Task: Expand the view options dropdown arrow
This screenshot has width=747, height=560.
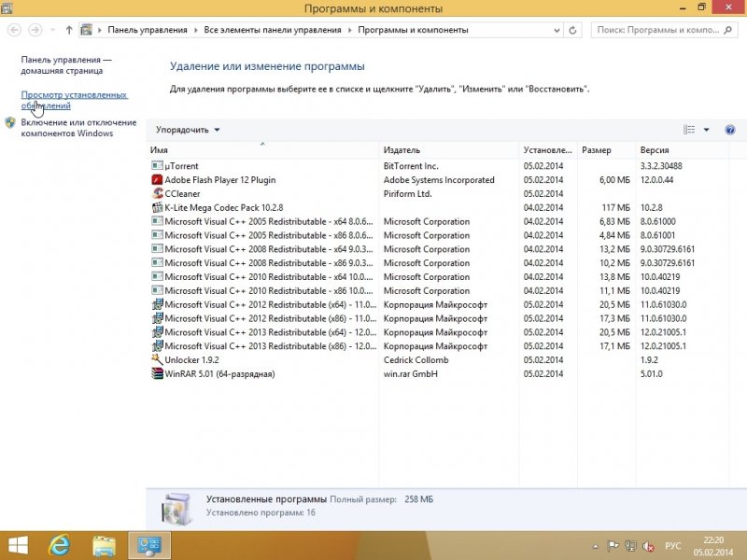Action: (707, 130)
